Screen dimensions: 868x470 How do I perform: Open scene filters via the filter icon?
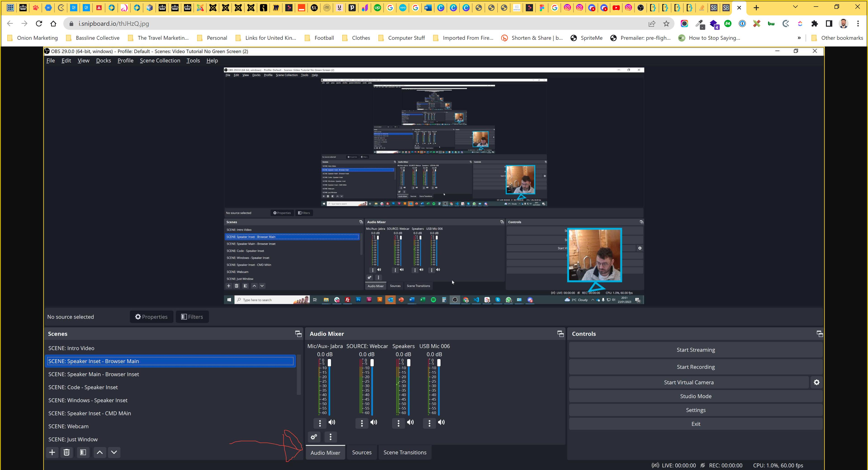tap(83, 452)
